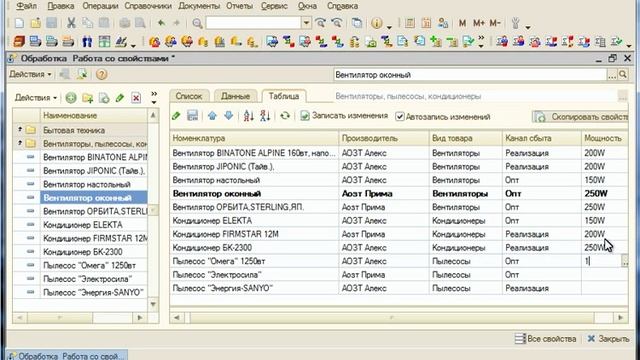Image resolution: width=640 pixels, height=360 pixels.
Task: Select Кондиционер ELEKTA in the left tree
Action: point(83,224)
